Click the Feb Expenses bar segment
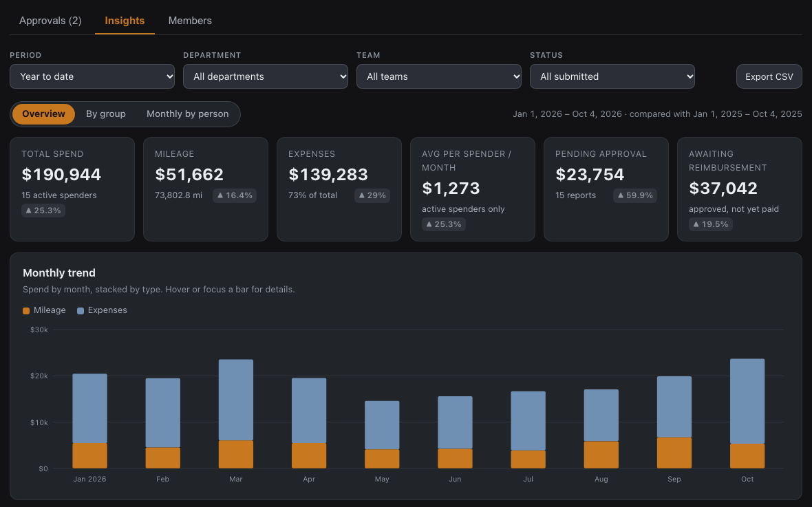Screen dimensions: 812x507 point(162,413)
